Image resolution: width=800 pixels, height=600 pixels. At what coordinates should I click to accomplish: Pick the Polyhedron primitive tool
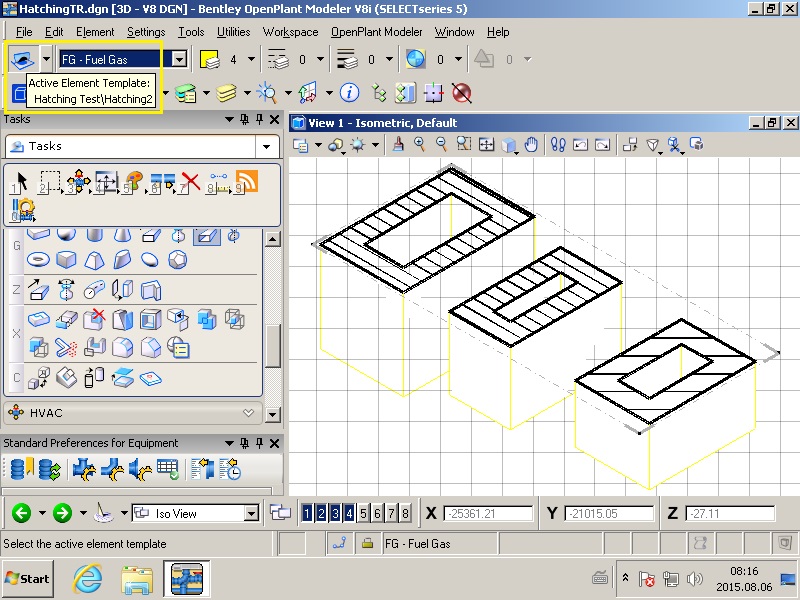point(177,260)
